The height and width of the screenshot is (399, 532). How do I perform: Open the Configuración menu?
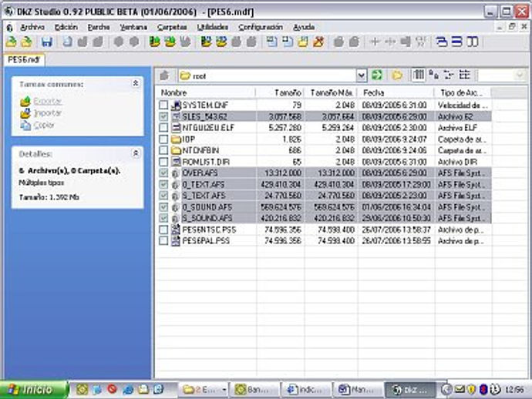(x=261, y=27)
